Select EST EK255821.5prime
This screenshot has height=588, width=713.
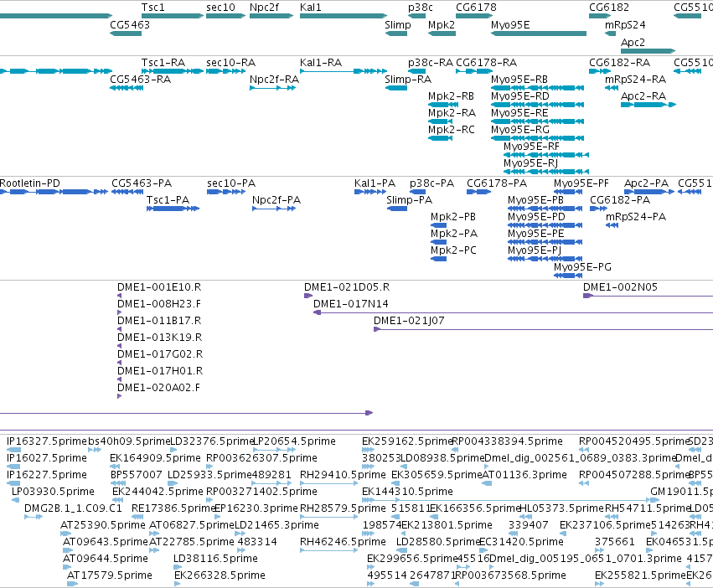[640, 575]
